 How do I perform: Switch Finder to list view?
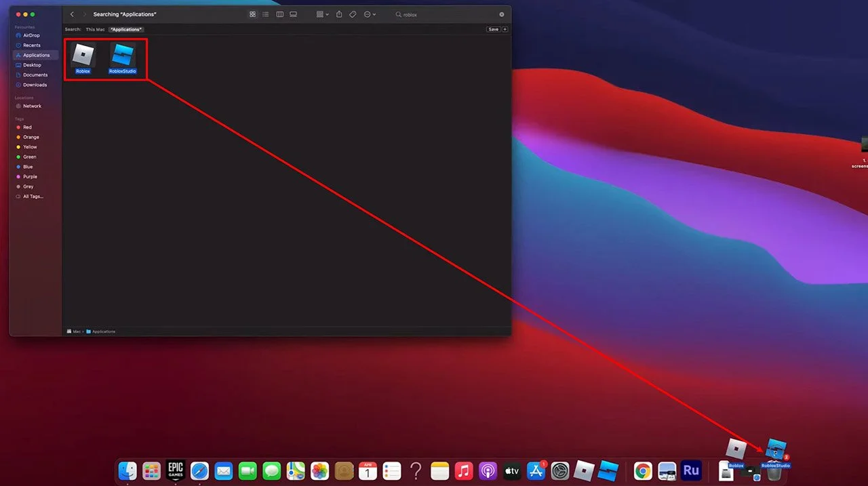pos(266,14)
